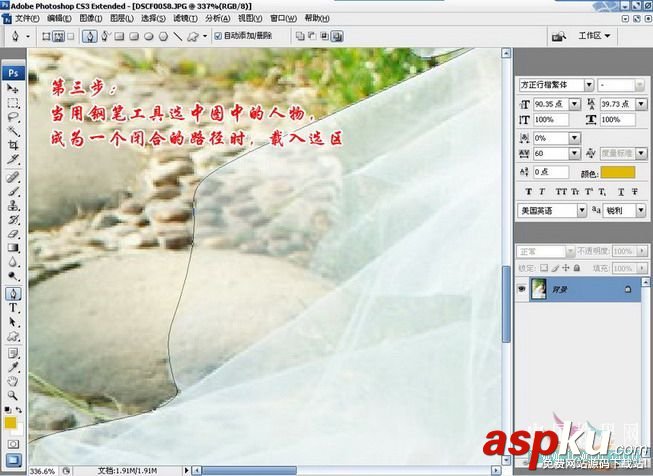Open 滤镜(T) menu

(185, 18)
